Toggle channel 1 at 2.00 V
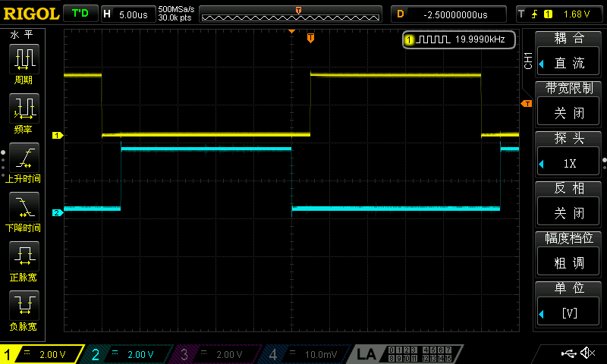 pyautogui.click(x=42, y=354)
